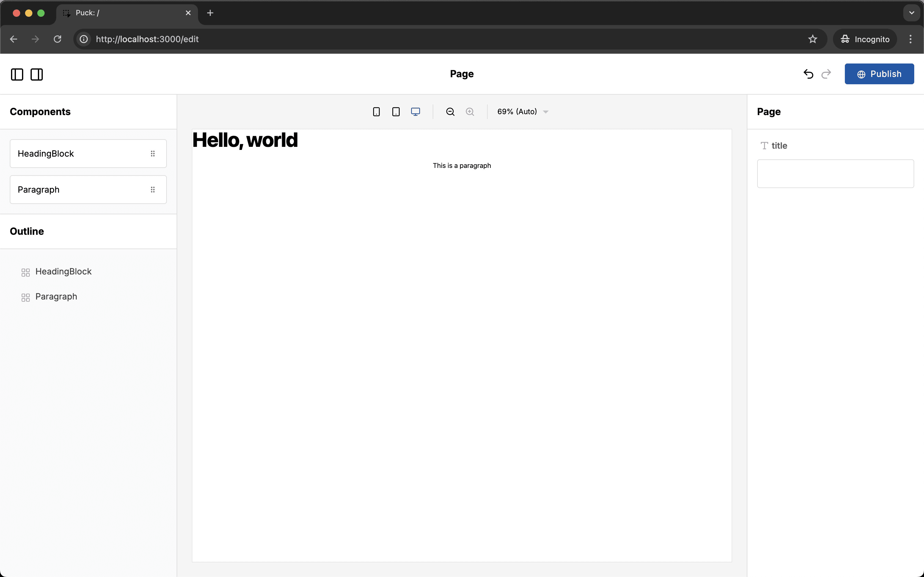This screenshot has height=577, width=924.
Task: Click the redo arrow icon
Action: coord(826,74)
